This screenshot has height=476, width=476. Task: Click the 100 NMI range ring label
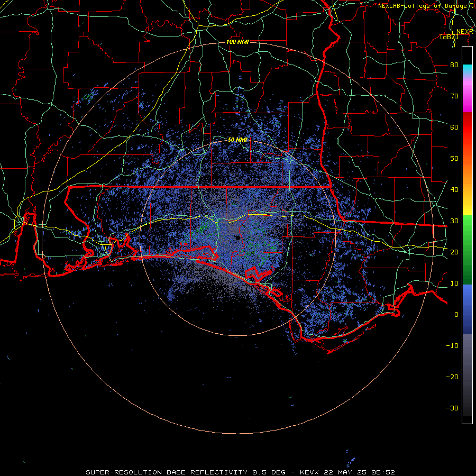(x=237, y=42)
